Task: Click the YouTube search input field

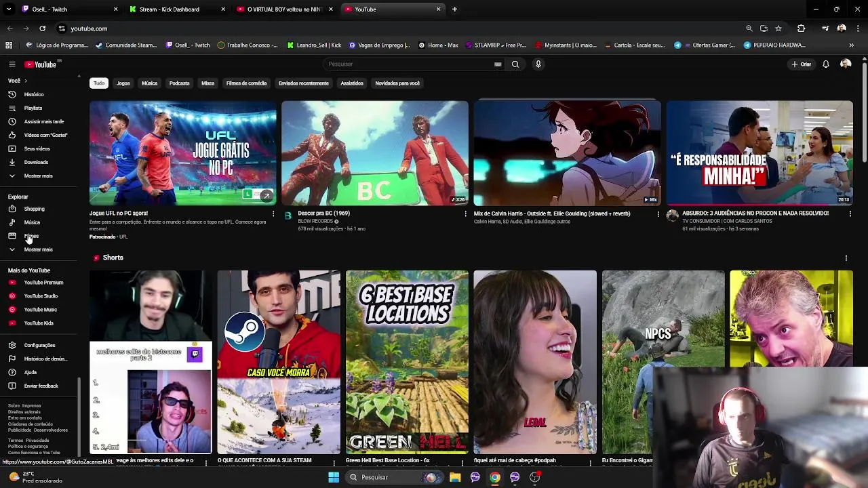Action: (414, 64)
